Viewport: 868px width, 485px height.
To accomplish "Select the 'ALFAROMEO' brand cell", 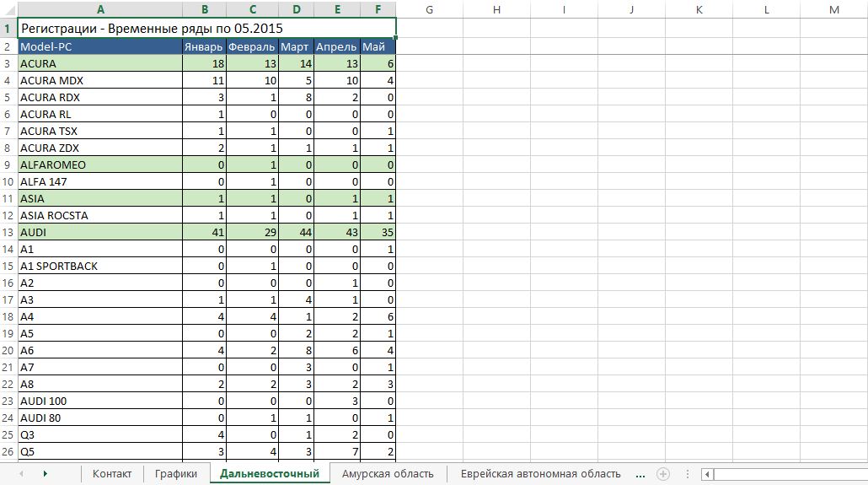I will (x=100, y=164).
